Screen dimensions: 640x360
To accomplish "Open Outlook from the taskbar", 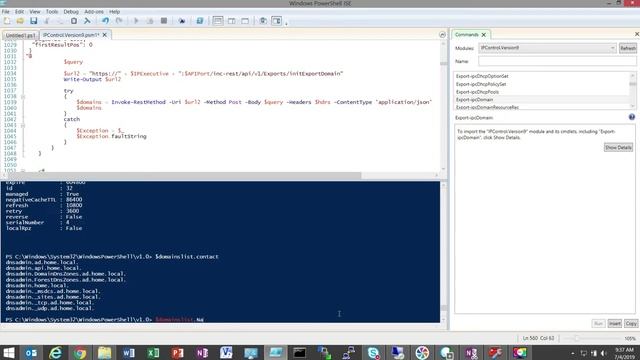I will pos(31,353).
